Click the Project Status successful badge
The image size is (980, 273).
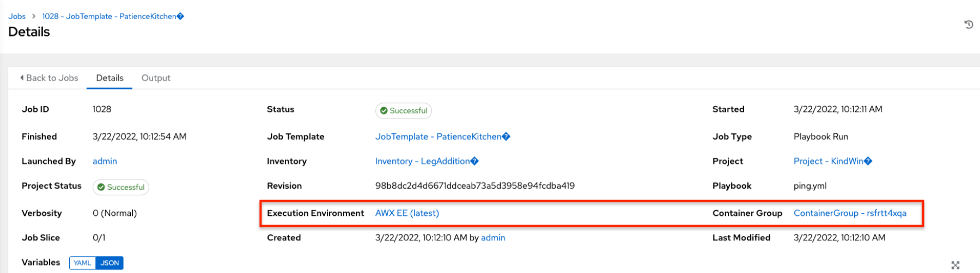click(120, 187)
